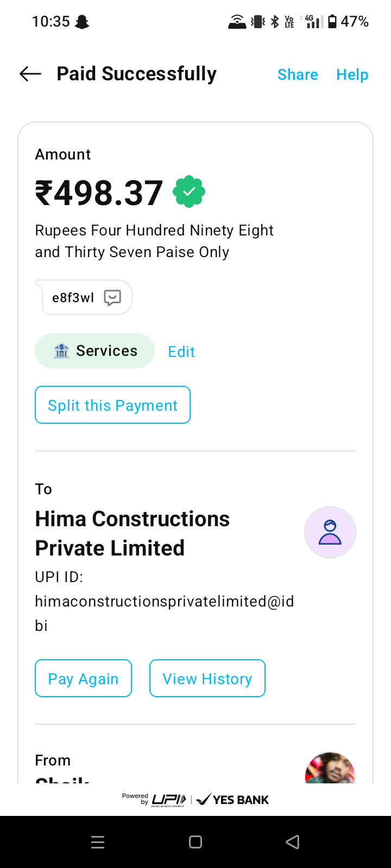This screenshot has height=868, width=391.
Task: Tap Pay Again button
Action: (x=83, y=678)
